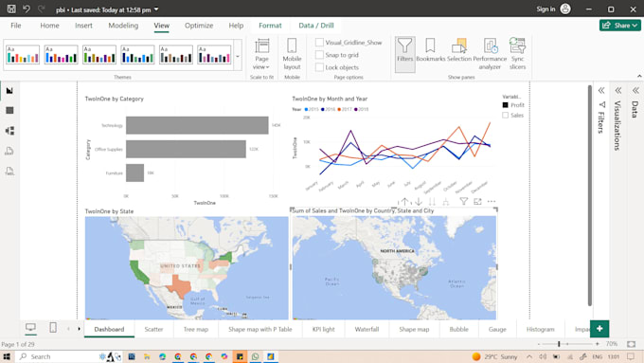This screenshot has height=363, width=644.
Task: Adjust the zoom level slider
Action: 559,344
